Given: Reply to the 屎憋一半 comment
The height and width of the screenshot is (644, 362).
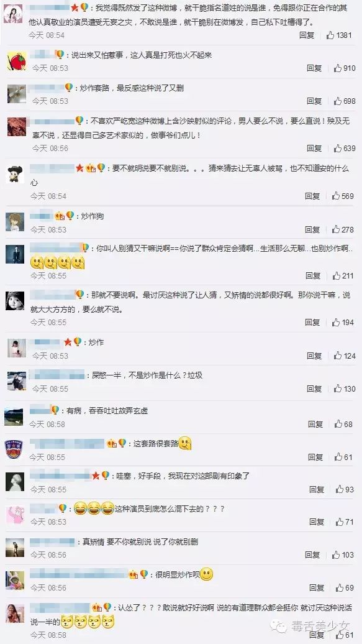Looking at the screenshot, I should [x=314, y=389].
